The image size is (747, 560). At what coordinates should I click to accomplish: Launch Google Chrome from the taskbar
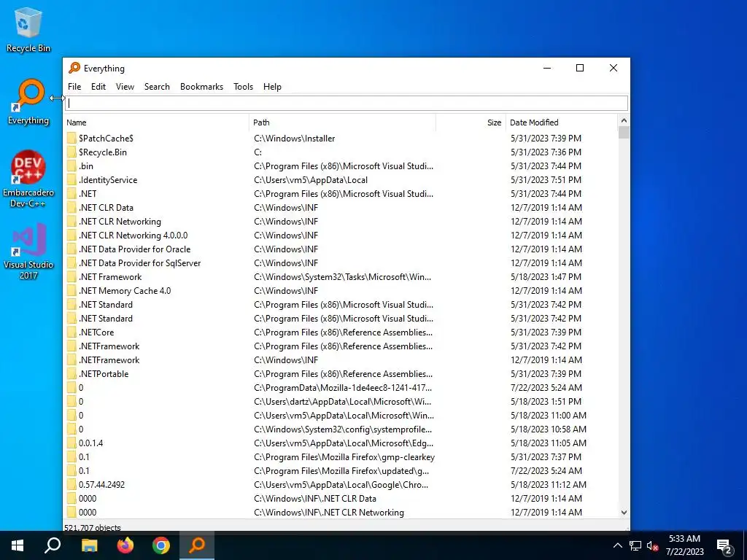161,545
